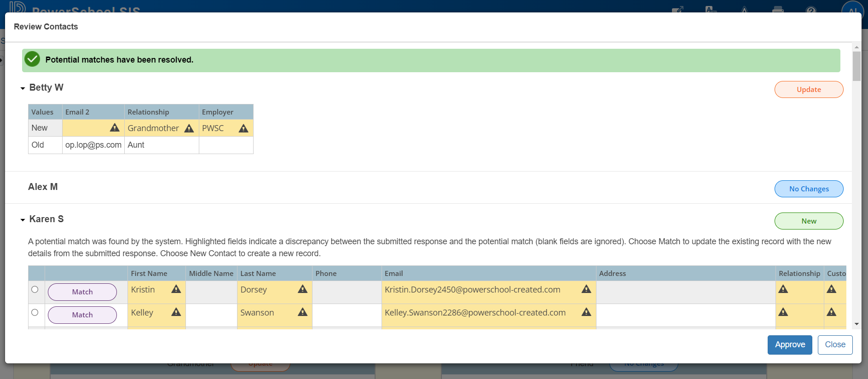Click Match button for Kristin Dorsey
Screen dimensions: 868x379
pyautogui.click(x=82, y=292)
